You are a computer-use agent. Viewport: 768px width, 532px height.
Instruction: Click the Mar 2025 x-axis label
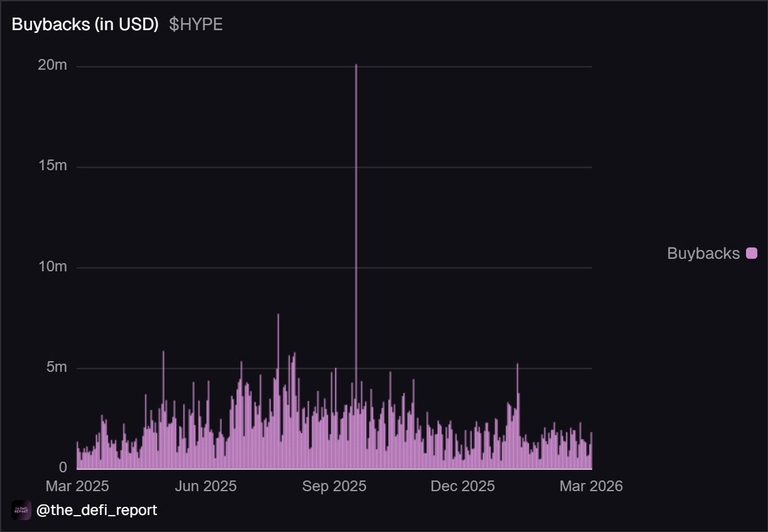pyautogui.click(x=77, y=486)
